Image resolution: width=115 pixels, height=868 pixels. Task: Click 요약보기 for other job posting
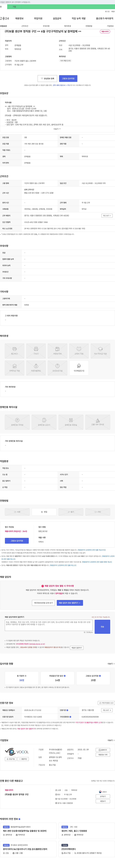[103, 797]
